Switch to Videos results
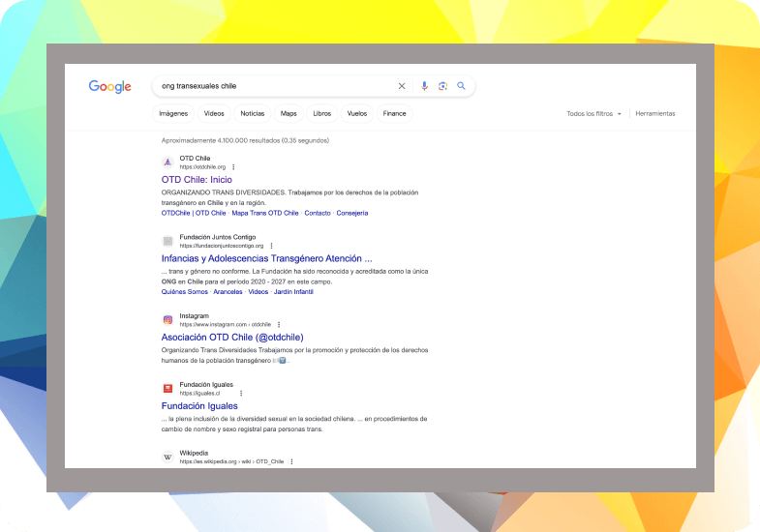760x532 pixels. 214,114
